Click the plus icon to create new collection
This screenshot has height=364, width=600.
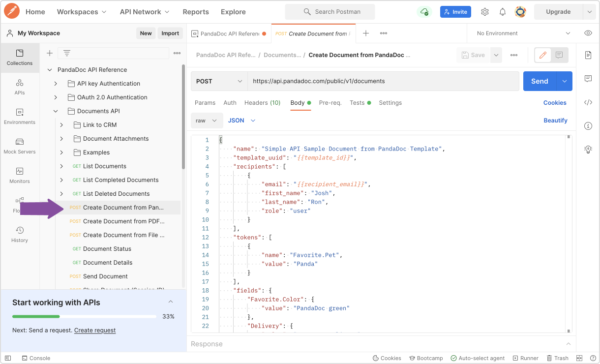pos(49,53)
